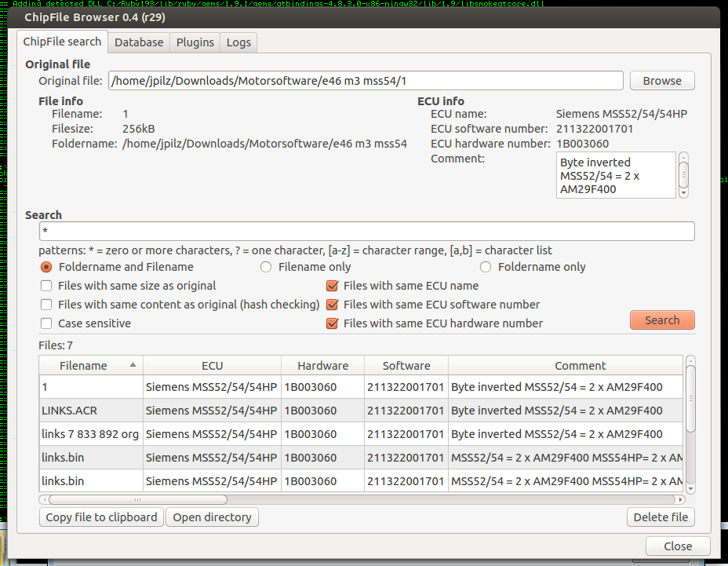
Task: Select the ChipFile search tab
Action: (62, 42)
